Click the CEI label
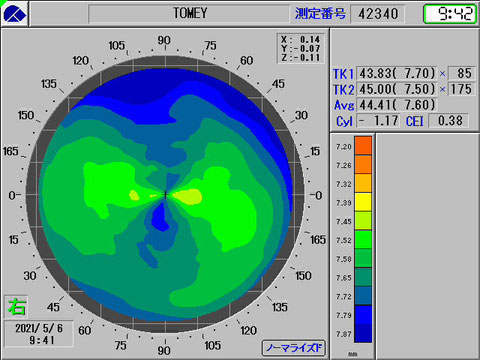The height and width of the screenshot is (360, 480). 414,121
